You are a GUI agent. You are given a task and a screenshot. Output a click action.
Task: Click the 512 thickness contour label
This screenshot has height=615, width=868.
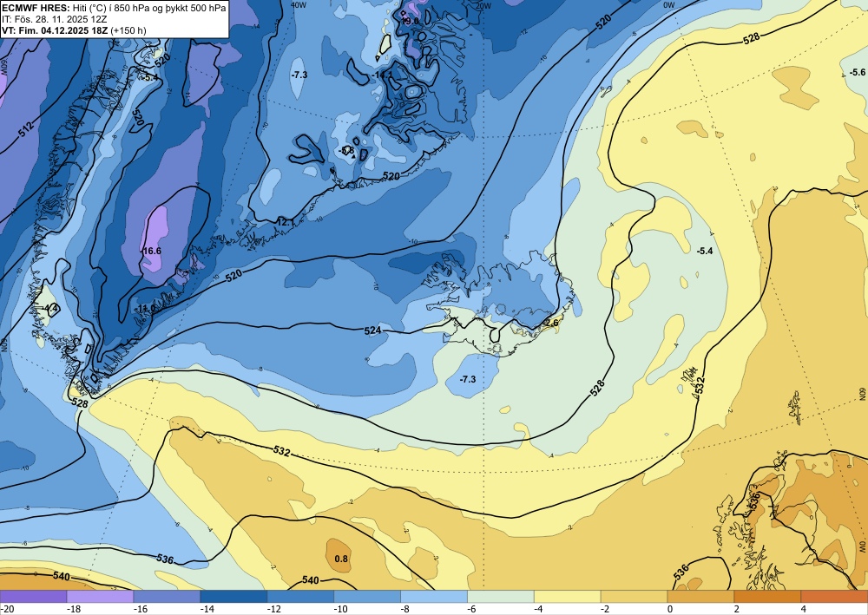click(x=25, y=128)
